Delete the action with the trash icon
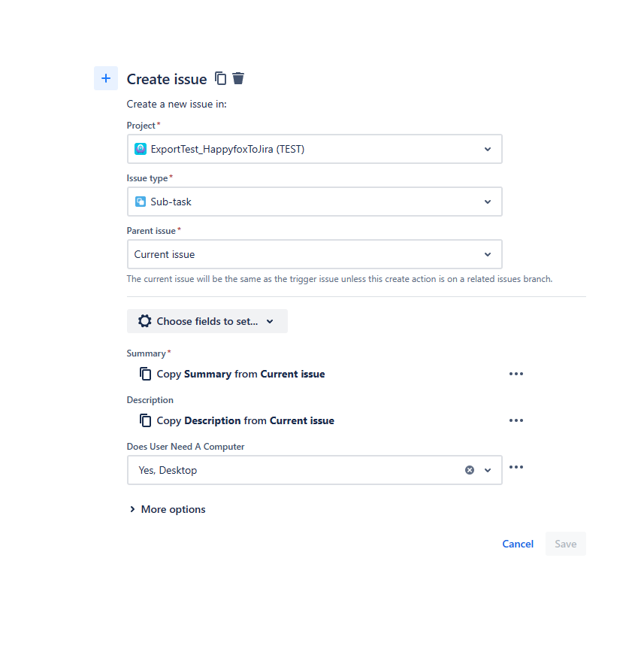 pyautogui.click(x=238, y=78)
